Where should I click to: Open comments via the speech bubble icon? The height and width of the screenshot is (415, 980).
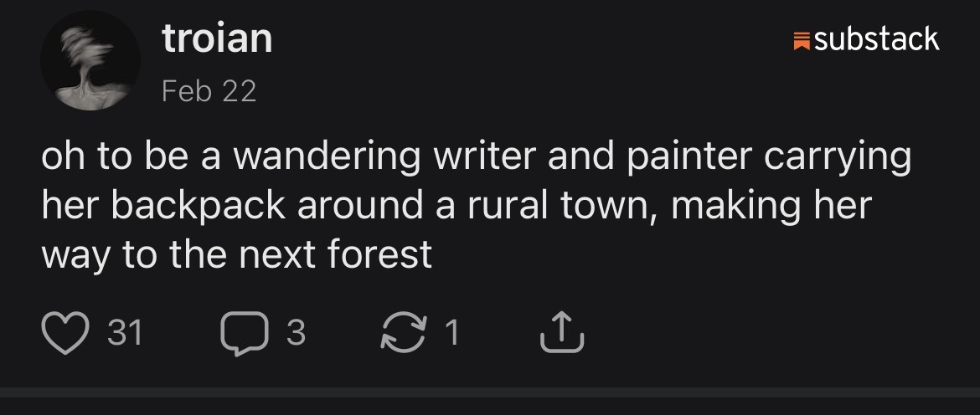point(242,335)
